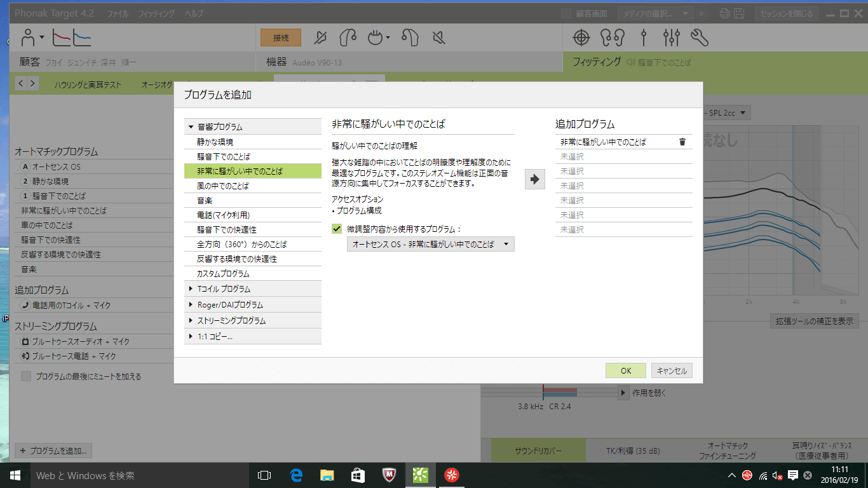Launch Microsoft Edge from the taskbar
The height and width of the screenshot is (488, 868).
295,475
